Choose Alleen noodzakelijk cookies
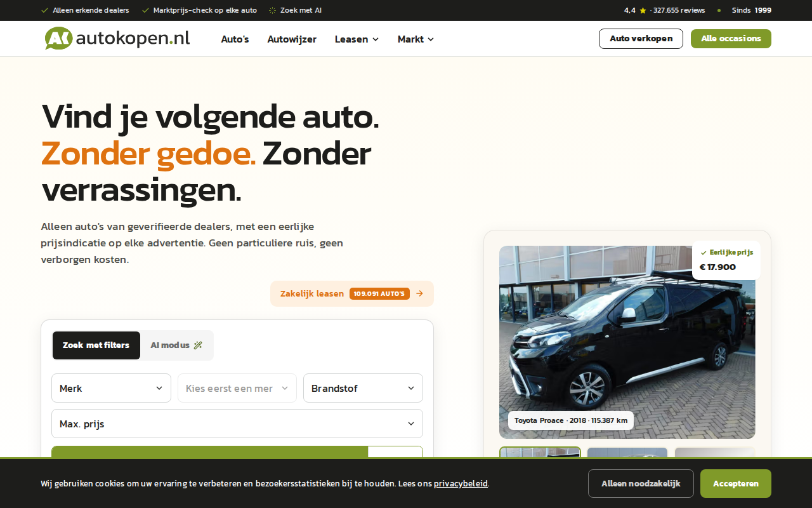 pos(641,484)
